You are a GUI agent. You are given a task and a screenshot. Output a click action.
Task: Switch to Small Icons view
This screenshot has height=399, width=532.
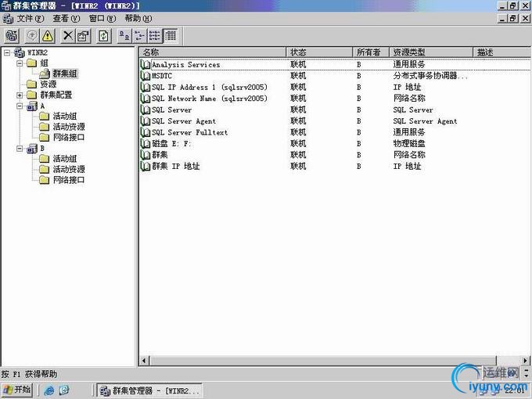click(139, 36)
